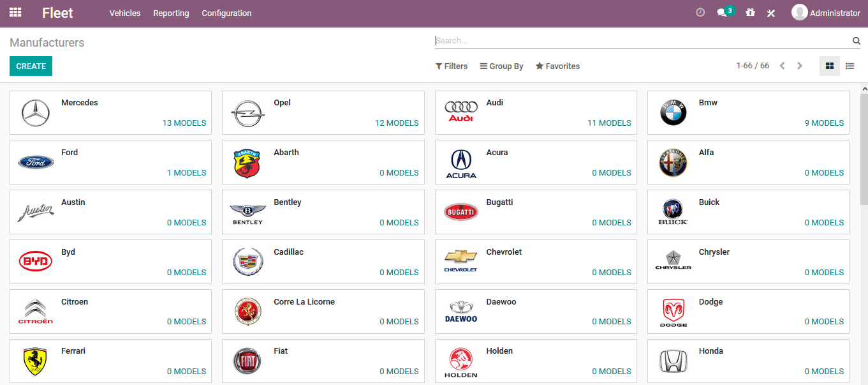868x385 pixels.
Task: Click the Holden lion logo
Action: (461, 363)
